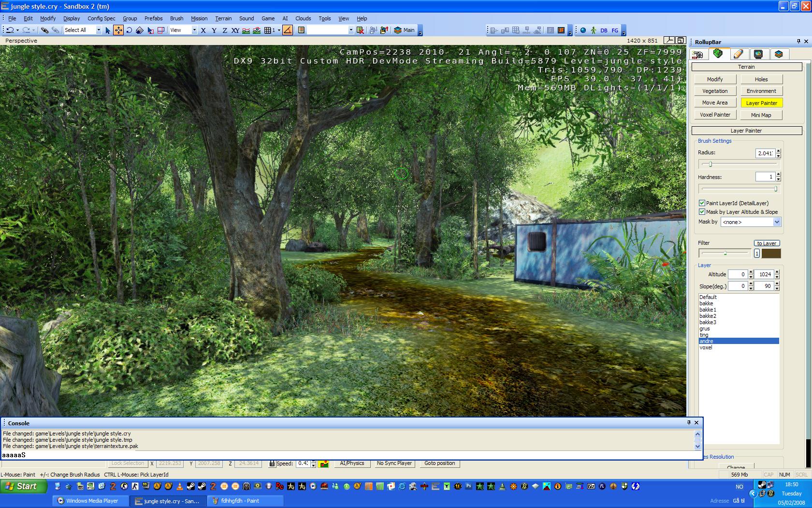The width and height of the screenshot is (812, 508).
Task: Click the Undo arrow icon
Action: pyautogui.click(x=10, y=30)
